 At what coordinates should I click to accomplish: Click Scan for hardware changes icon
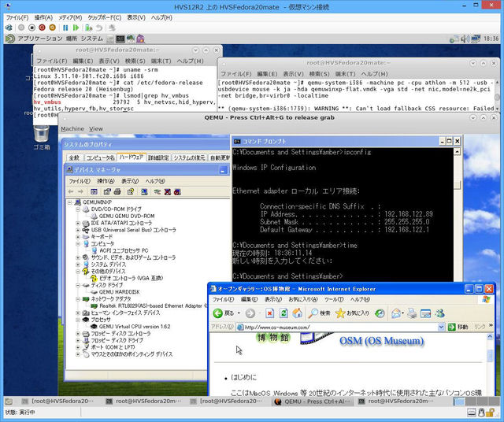point(144,192)
